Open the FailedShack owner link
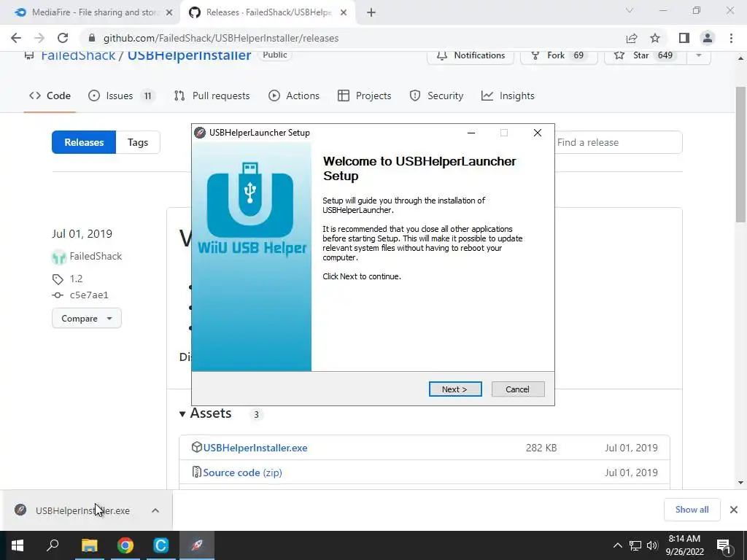The height and width of the screenshot is (560, 747). point(78,55)
